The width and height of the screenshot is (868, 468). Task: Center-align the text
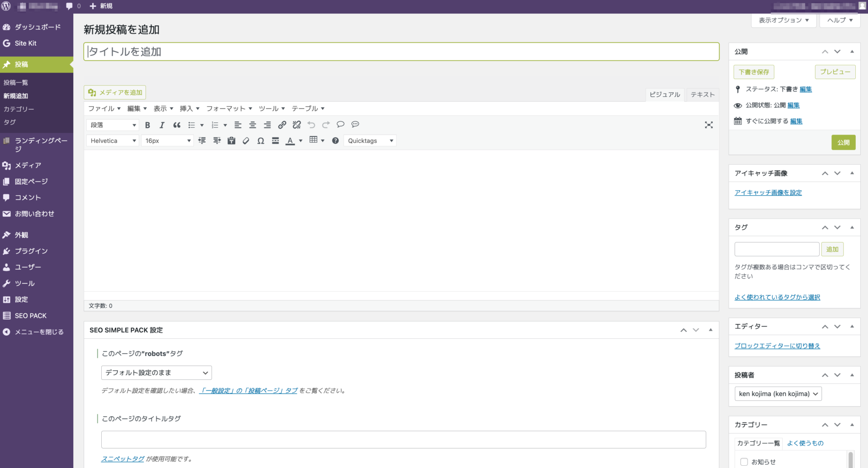tap(253, 125)
